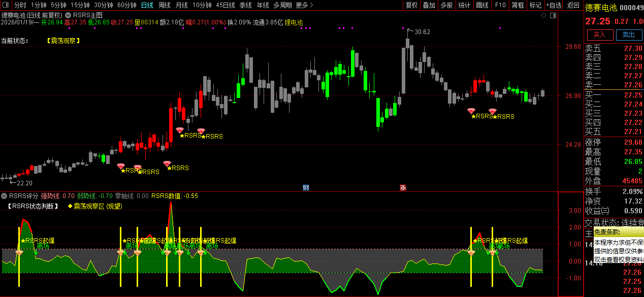Image resolution: width=644 pixels, height=297 pixels.
Task: Switch to 年线 chart
Action: (263, 5)
